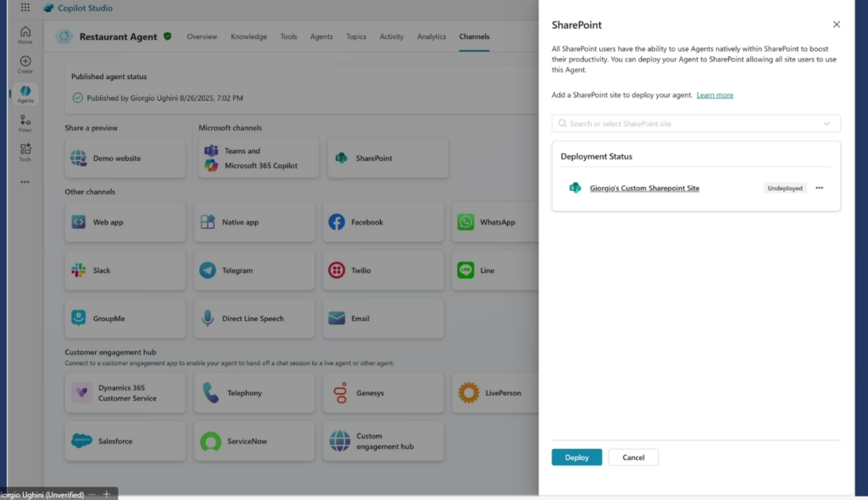Select the Channels tab

(474, 36)
